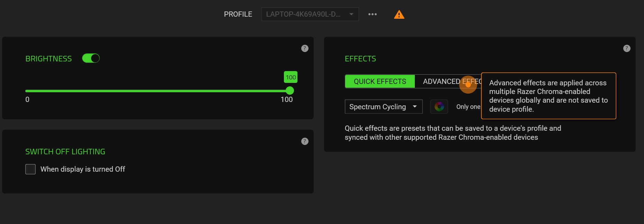Click the Spectrum Cycling dropdown caret arrow
Screen dimensions: 644x224
415,107
